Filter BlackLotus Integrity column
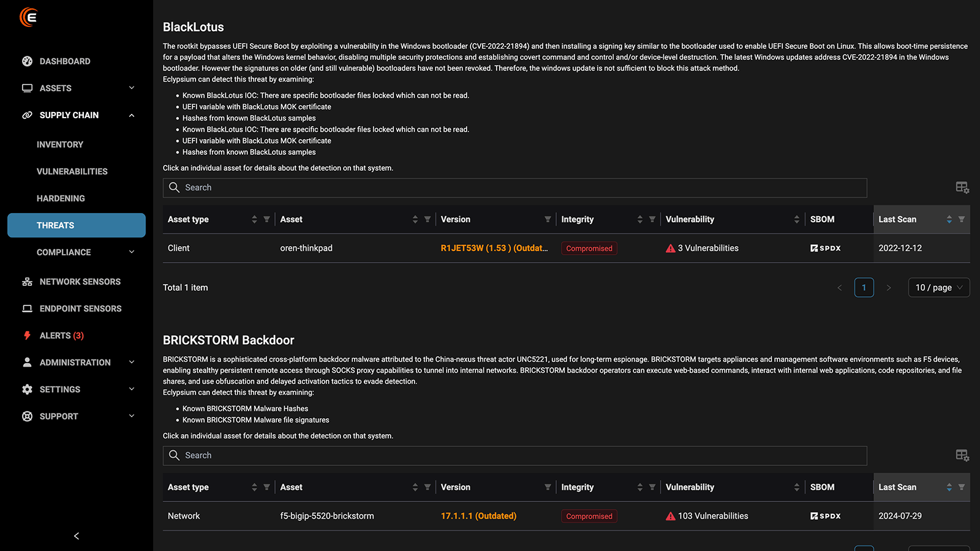Viewport: 980px width, 551px height. (652, 219)
